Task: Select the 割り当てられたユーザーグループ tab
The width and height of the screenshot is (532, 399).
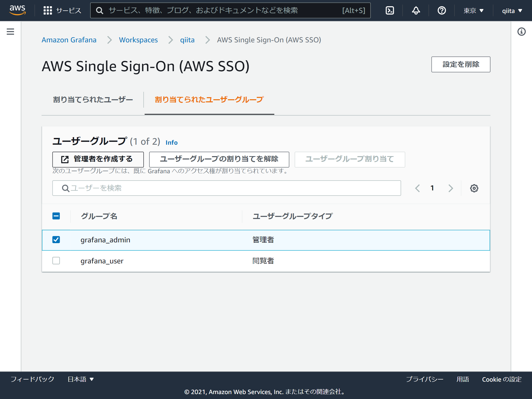Action: pyautogui.click(x=209, y=99)
